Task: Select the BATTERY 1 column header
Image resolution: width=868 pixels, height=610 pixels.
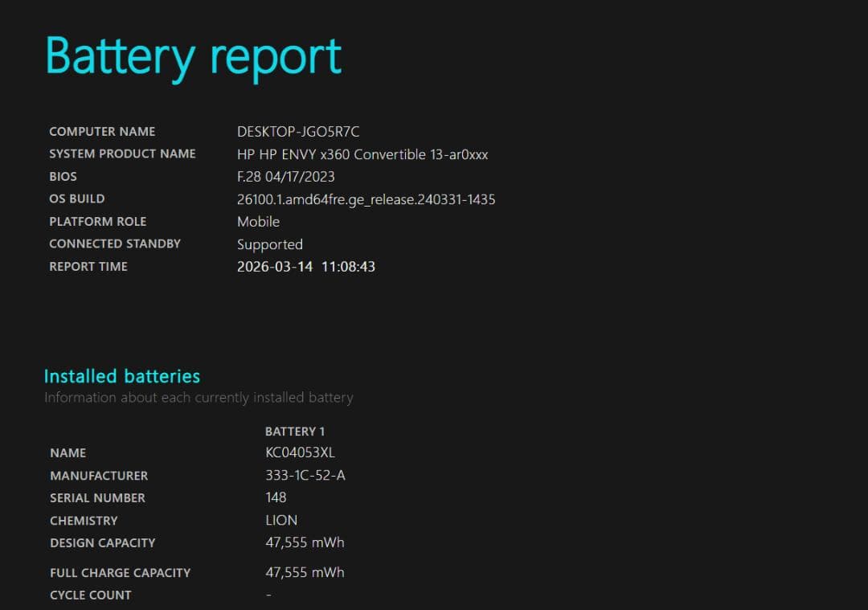Action: pos(295,432)
